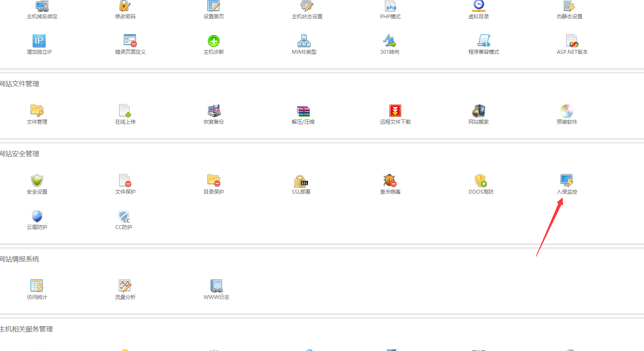Click the 文件保护 file protection icon
Viewport: 644px width, 351px height.
tap(125, 181)
